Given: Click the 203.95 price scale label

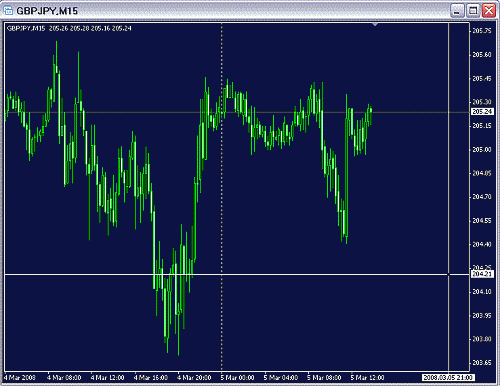Looking at the screenshot, I should 482,315.
